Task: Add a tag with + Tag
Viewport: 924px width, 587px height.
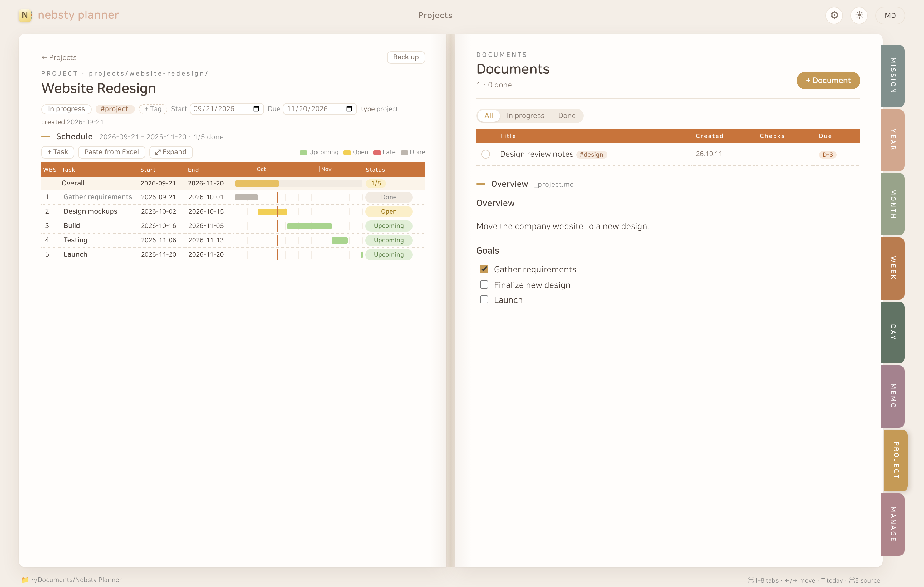Action: coord(153,109)
